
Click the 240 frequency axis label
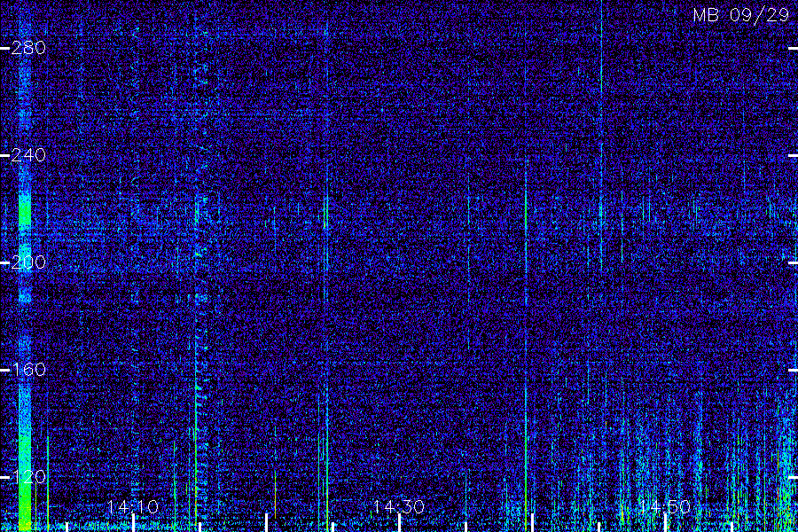click(x=28, y=155)
